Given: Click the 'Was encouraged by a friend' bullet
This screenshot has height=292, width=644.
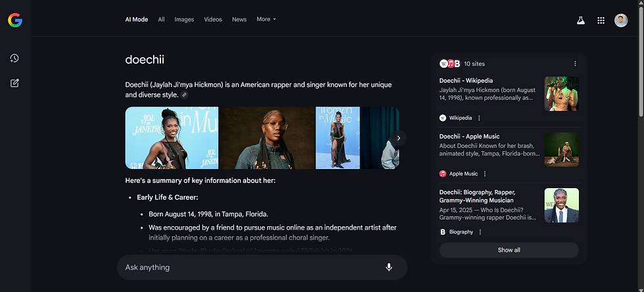Looking at the screenshot, I should click(273, 232).
